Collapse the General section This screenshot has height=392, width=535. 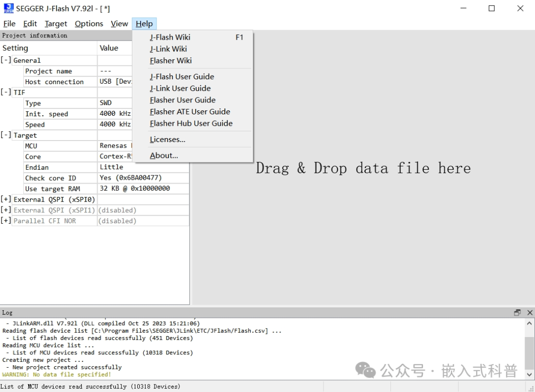[5, 60]
